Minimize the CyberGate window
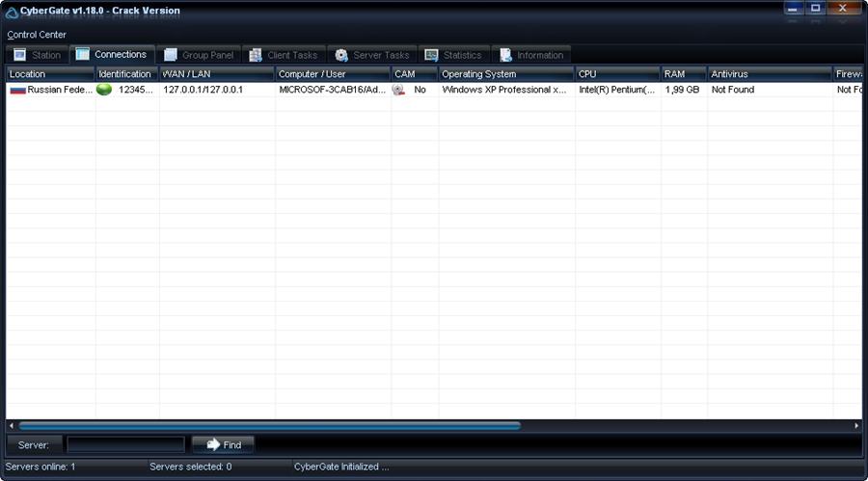This screenshot has width=868, height=481. (x=792, y=9)
